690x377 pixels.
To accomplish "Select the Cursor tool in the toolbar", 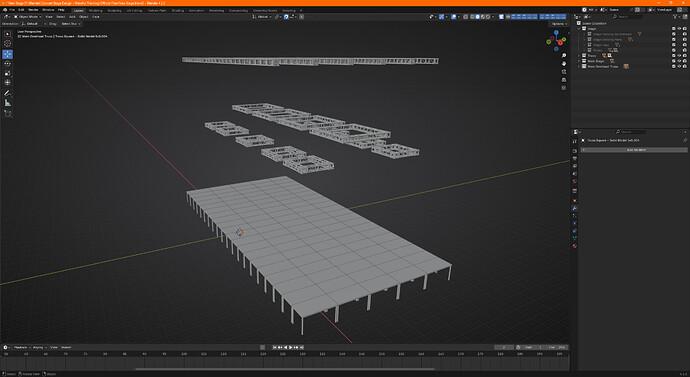I will pyautogui.click(x=7, y=44).
